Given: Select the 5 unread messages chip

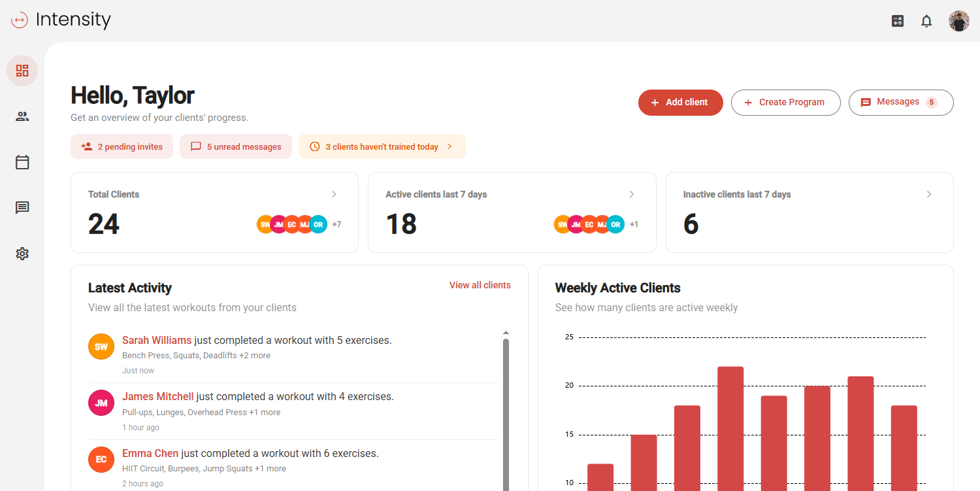Looking at the screenshot, I should click(x=235, y=146).
